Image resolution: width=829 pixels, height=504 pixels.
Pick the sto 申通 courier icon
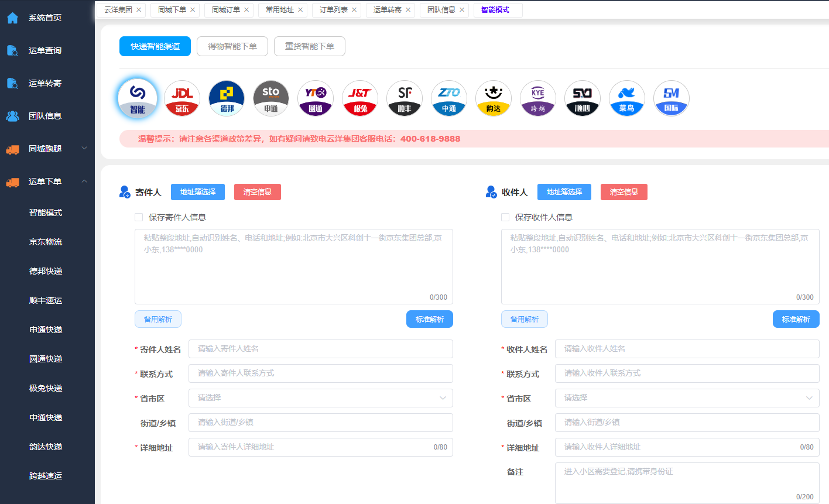point(271,98)
